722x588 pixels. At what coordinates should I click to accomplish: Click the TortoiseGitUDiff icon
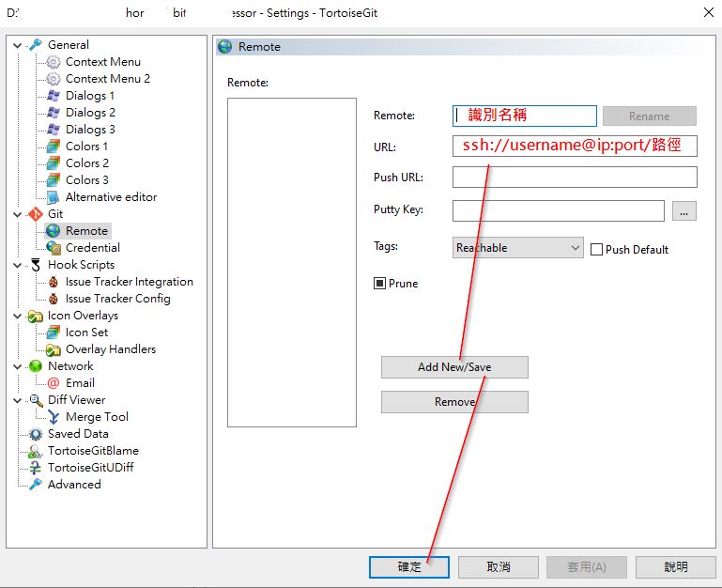coord(36,468)
